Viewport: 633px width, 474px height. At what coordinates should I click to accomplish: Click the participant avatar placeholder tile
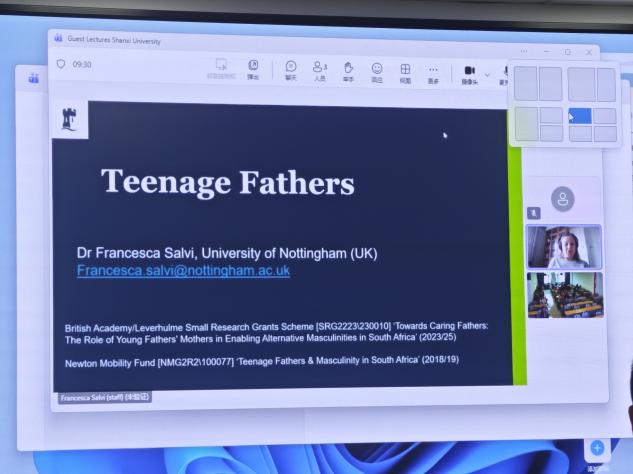(x=564, y=198)
